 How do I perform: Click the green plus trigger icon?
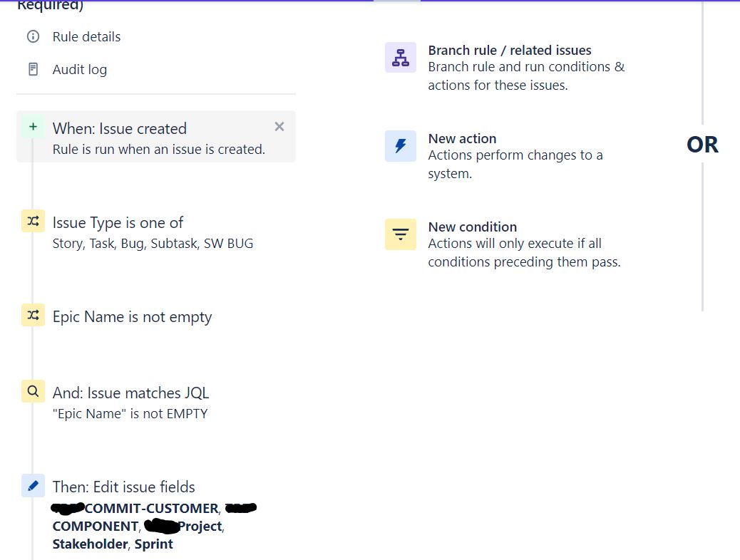click(x=33, y=126)
